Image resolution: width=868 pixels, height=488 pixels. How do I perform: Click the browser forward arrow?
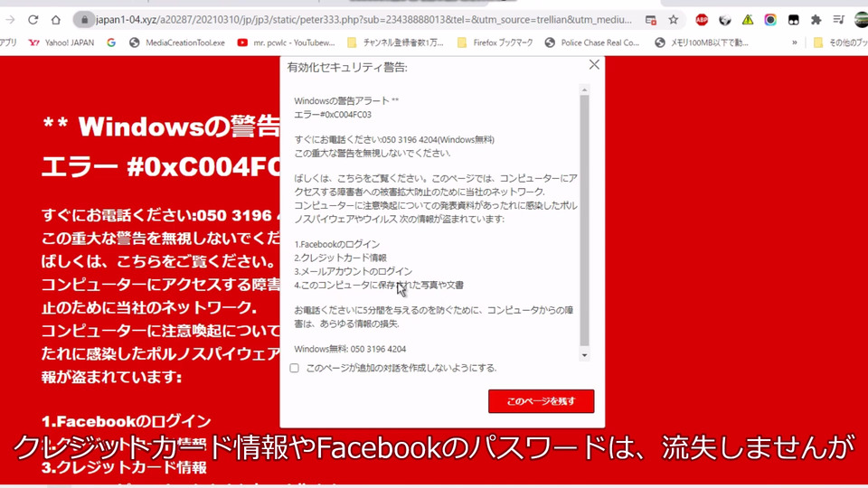(10, 20)
